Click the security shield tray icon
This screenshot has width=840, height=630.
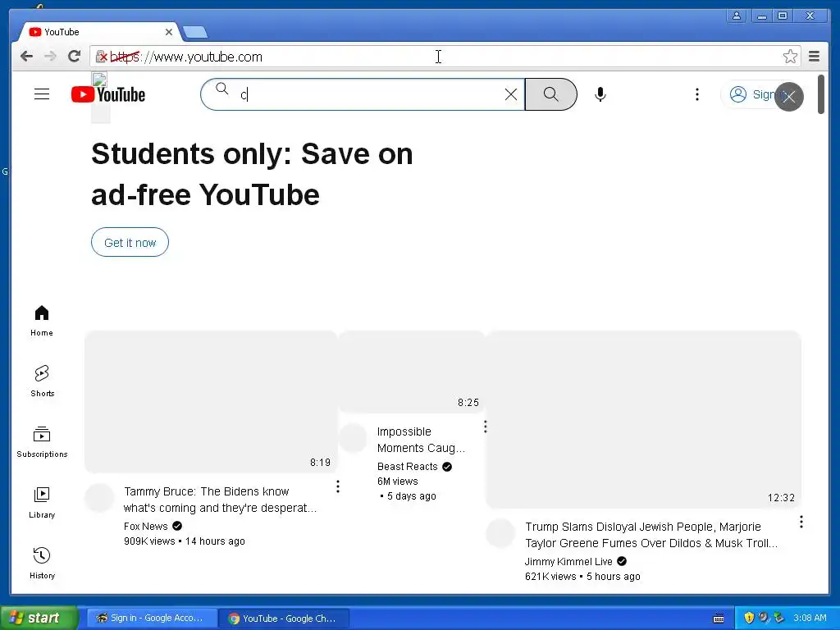[750, 619]
